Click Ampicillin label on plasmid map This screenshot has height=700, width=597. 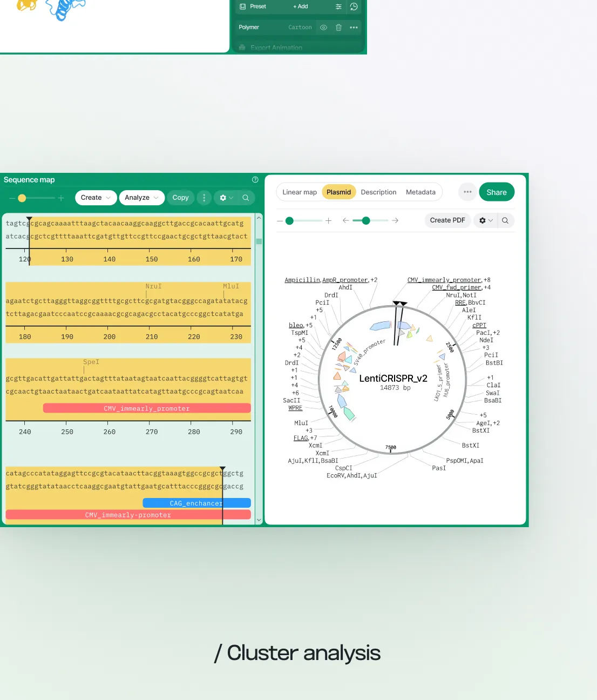(x=302, y=280)
